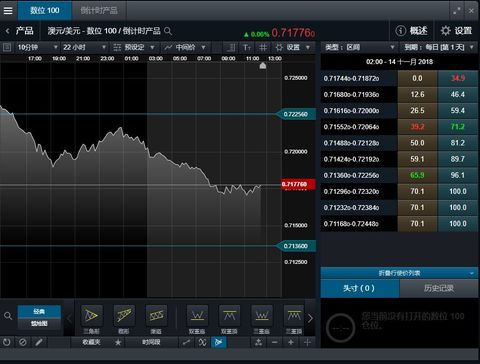Select the text annotation T tool
This screenshot has width=480, height=364.
[x=247, y=47]
